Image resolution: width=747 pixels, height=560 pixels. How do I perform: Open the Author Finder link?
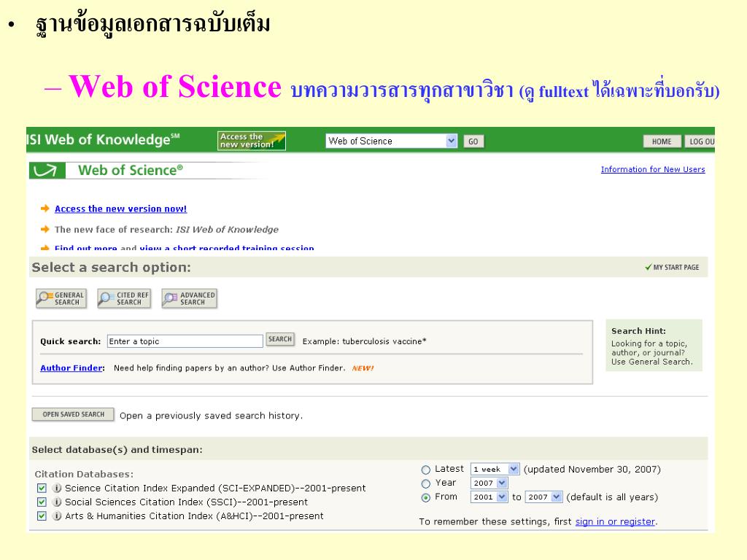click(x=71, y=367)
